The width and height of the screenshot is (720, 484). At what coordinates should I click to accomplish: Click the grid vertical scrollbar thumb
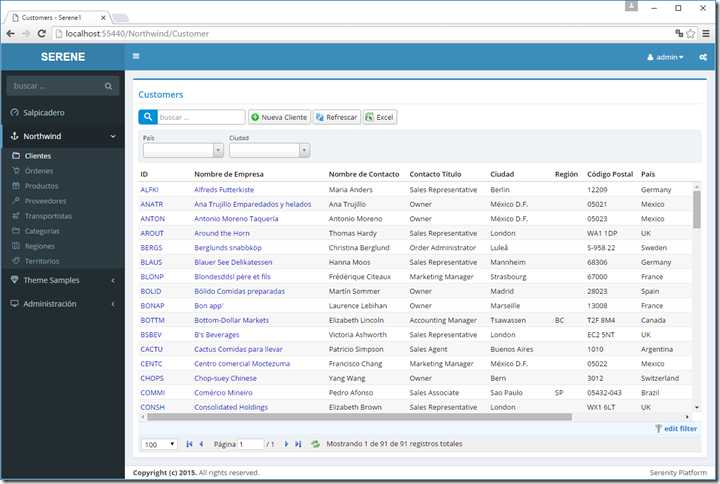(697, 209)
